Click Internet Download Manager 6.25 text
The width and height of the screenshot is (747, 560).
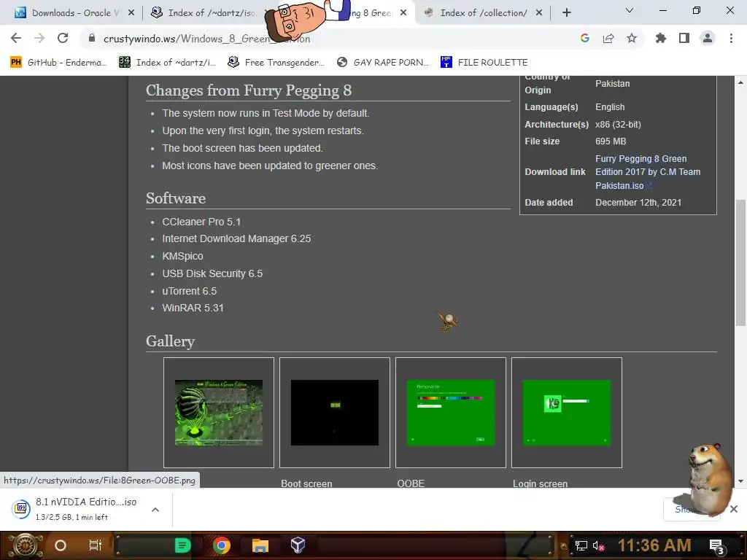point(236,238)
